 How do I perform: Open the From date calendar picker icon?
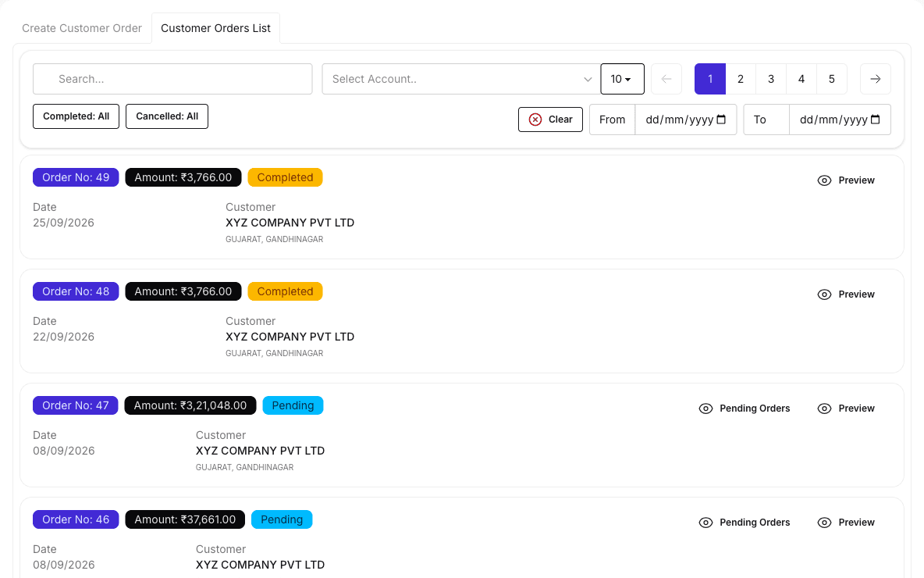click(721, 120)
